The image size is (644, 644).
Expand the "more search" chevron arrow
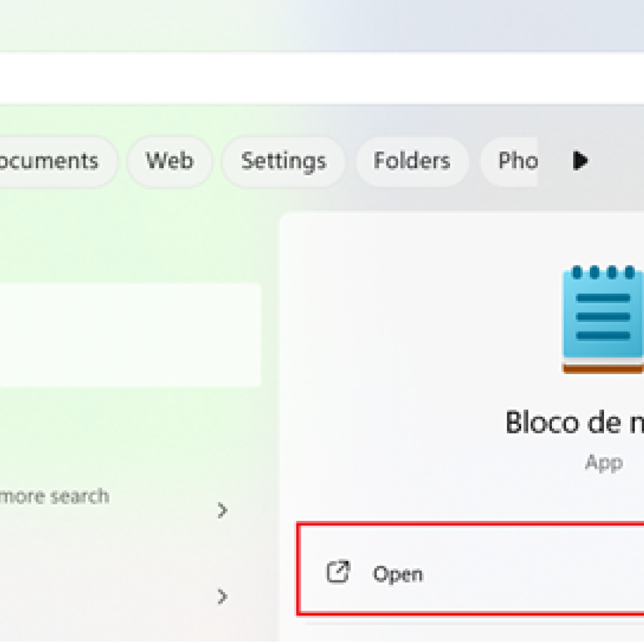click(222, 511)
